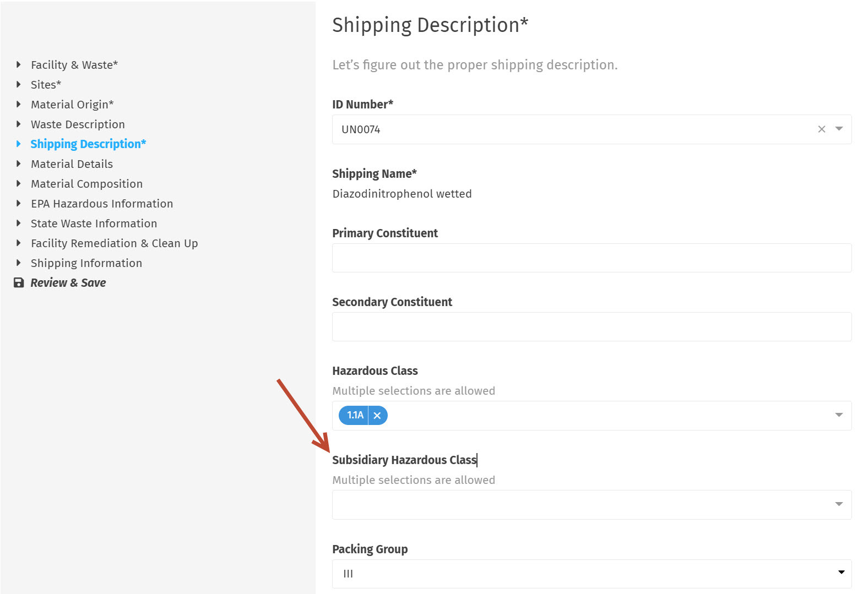
Task: Go to Waste Description section
Action: [78, 124]
